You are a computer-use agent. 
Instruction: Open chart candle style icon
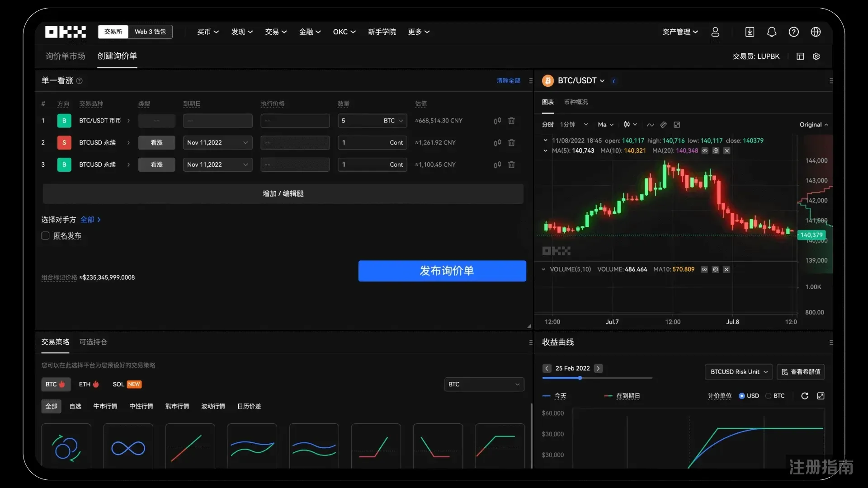[x=630, y=125]
